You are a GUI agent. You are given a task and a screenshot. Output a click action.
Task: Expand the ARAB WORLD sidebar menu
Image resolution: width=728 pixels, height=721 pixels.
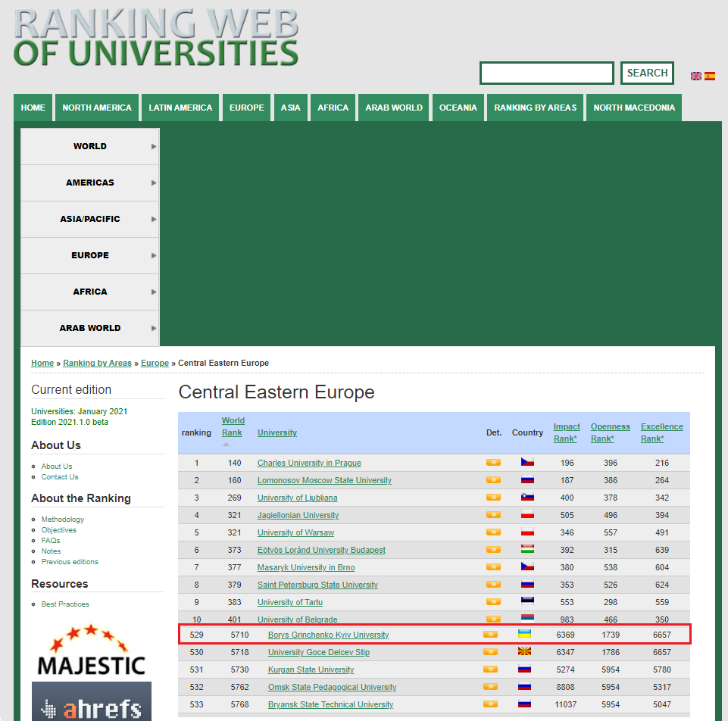[90, 328]
